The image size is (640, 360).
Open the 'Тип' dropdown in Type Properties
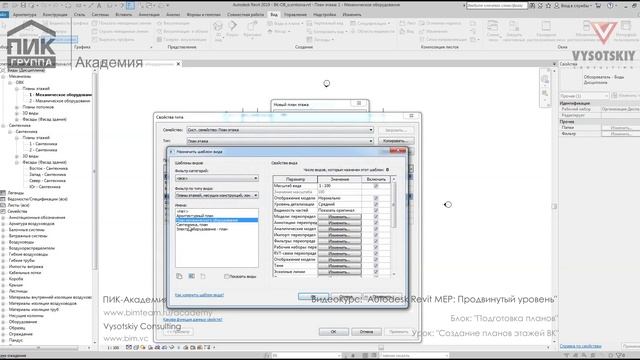point(280,141)
